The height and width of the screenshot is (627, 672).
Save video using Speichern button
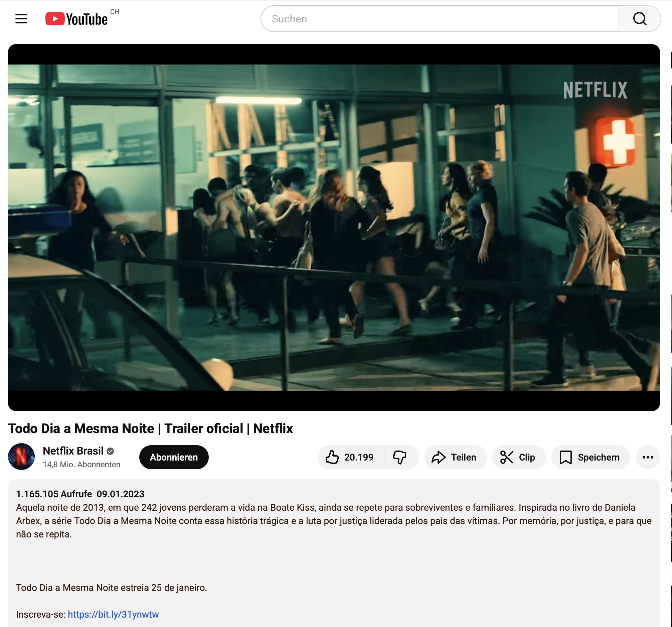pos(590,457)
